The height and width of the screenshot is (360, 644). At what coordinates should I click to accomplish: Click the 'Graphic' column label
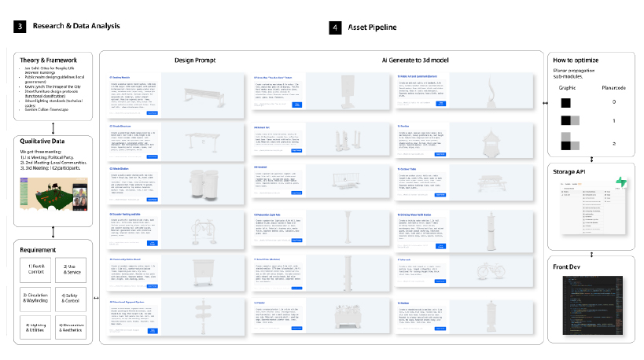567,88
